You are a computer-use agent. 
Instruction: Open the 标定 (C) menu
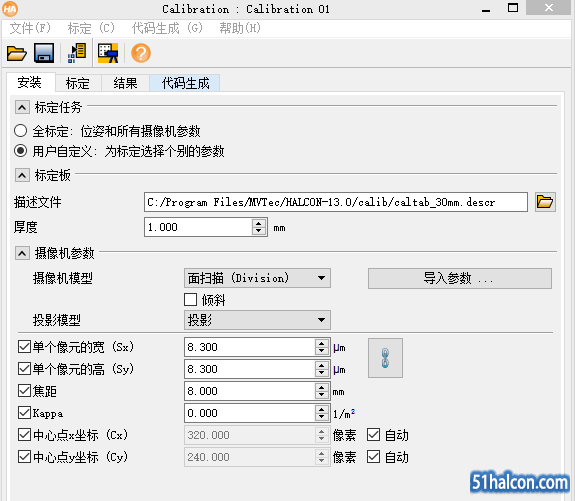pos(91,28)
